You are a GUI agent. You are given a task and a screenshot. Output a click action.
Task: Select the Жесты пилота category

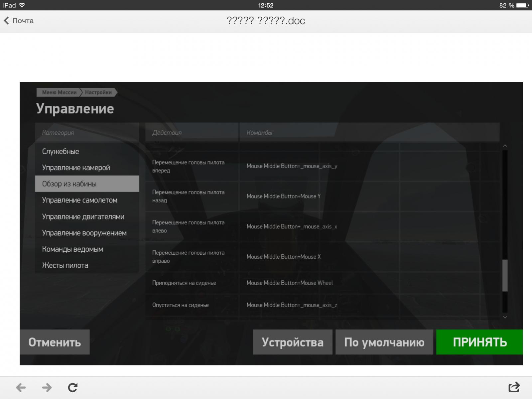pyautogui.click(x=87, y=265)
